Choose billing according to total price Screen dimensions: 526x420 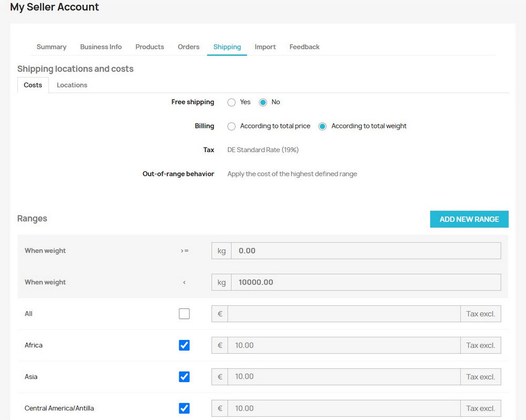pos(231,126)
